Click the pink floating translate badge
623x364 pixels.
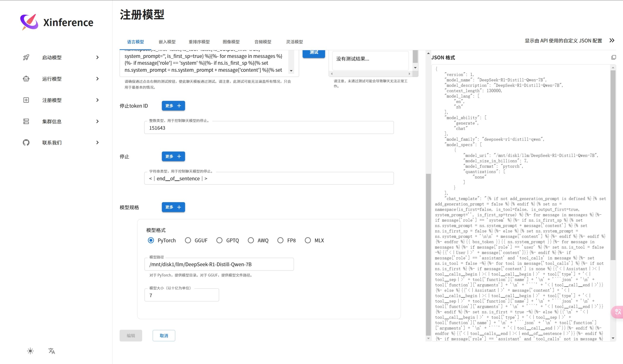pyautogui.click(x=617, y=312)
